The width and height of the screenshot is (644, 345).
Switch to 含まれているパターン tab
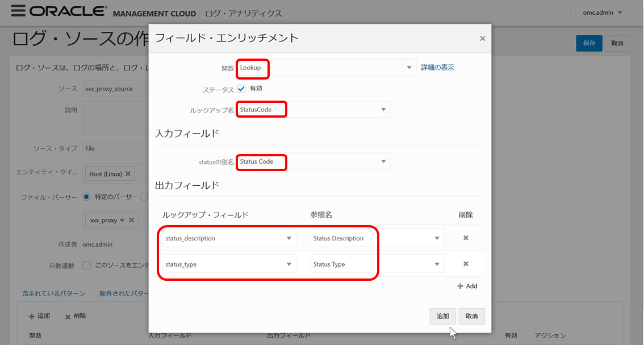click(53, 294)
